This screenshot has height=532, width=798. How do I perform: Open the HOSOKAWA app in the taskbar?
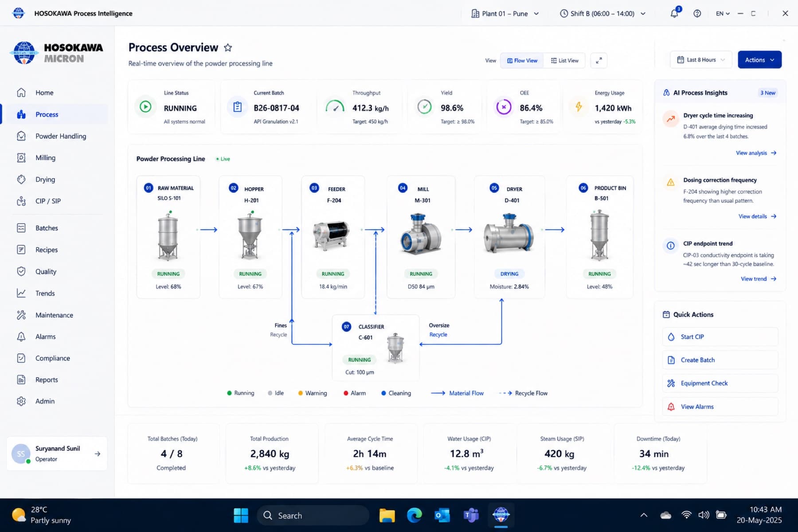501,515
